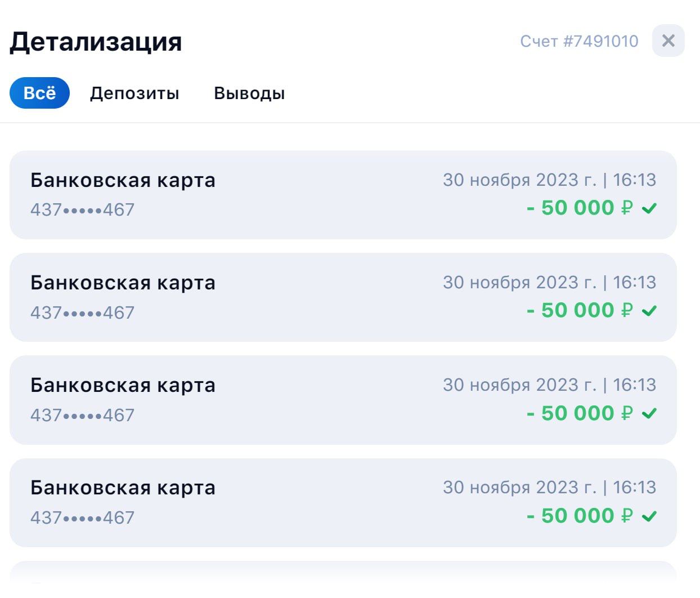Click the - 50 000 amount in the fourth transaction
This screenshot has height=598, width=700.
tap(570, 516)
